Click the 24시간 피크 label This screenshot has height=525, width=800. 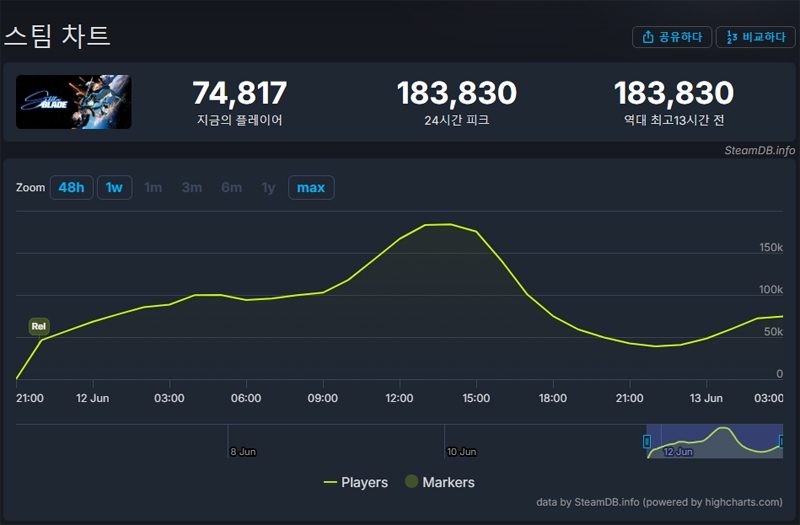(x=457, y=120)
